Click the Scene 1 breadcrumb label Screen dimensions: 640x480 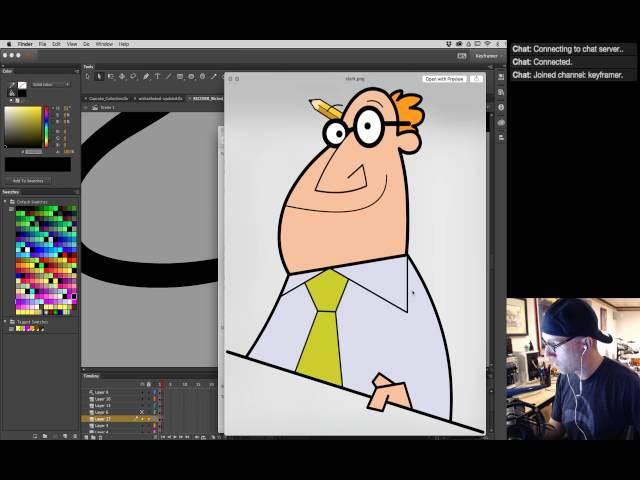coord(107,107)
